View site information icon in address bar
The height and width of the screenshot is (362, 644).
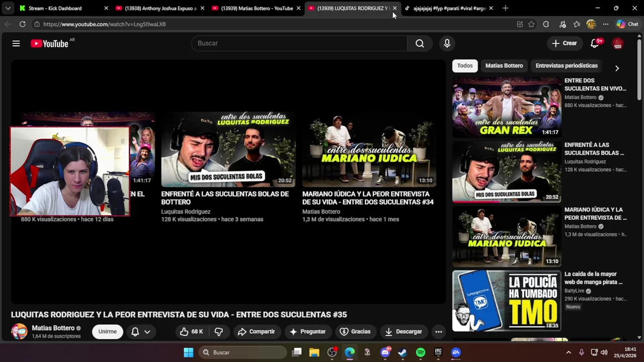click(x=37, y=24)
